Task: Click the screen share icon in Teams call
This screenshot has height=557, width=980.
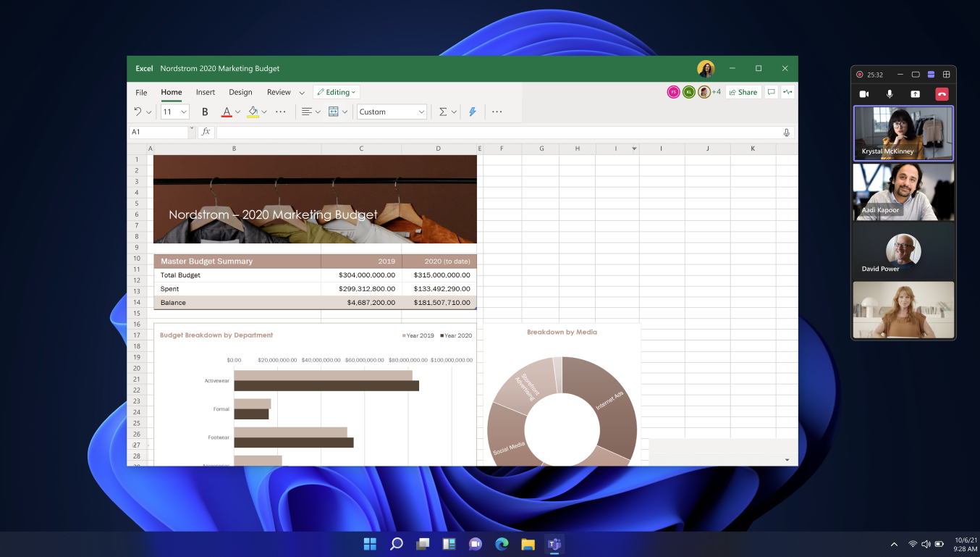Action: pos(916,93)
